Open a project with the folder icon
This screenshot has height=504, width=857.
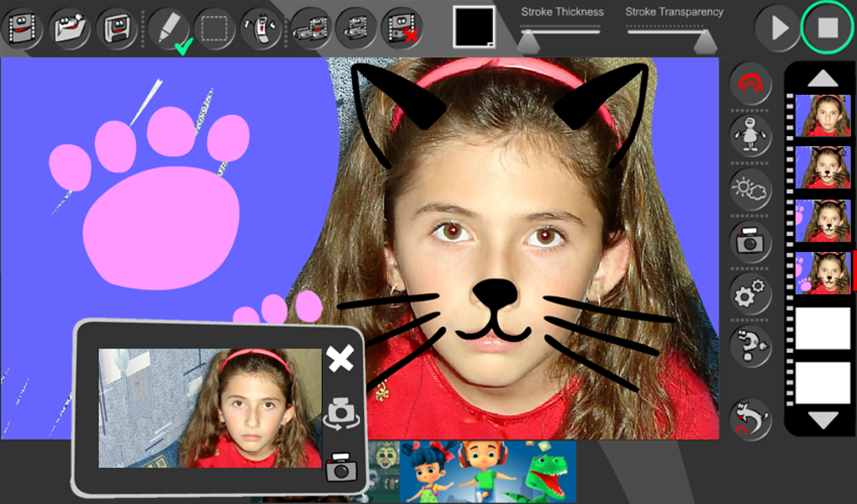coord(70,28)
